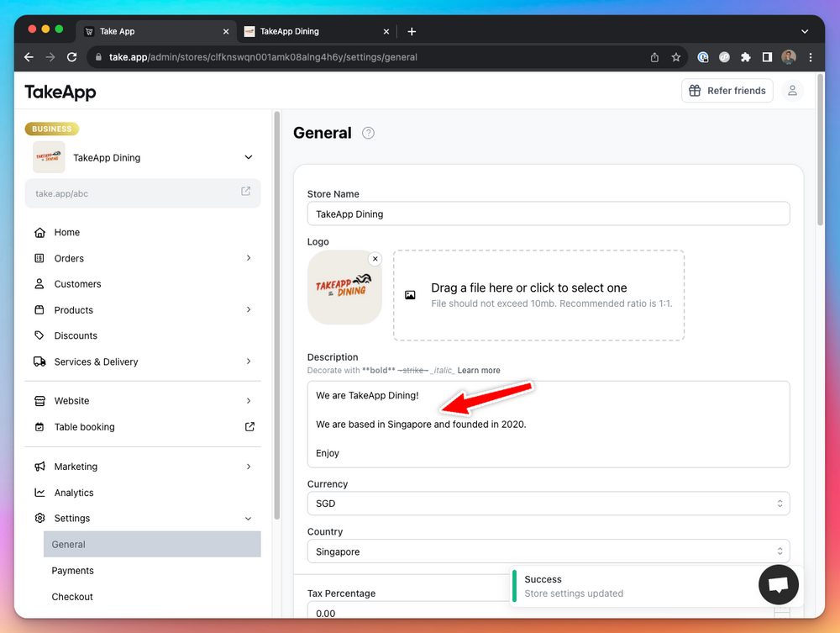Screen dimensions: 840x633
Task: Open Chrome profile avatar
Action: point(789,57)
